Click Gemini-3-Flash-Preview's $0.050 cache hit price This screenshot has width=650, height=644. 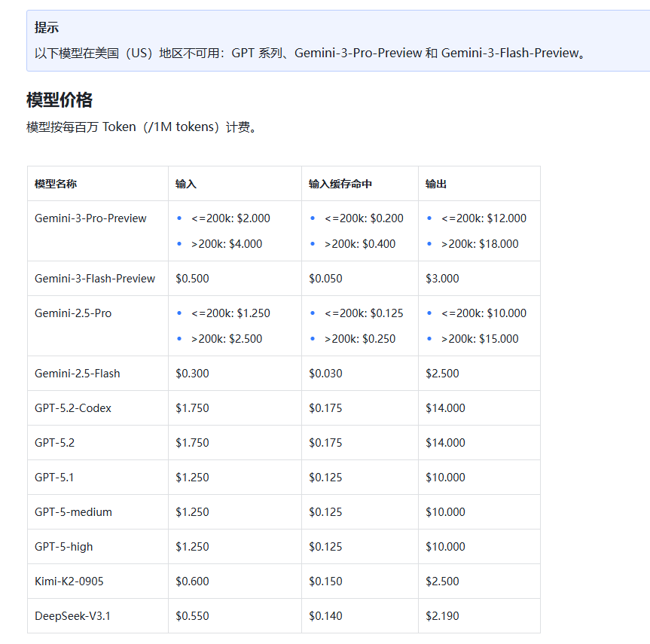pyautogui.click(x=325, y=279)
